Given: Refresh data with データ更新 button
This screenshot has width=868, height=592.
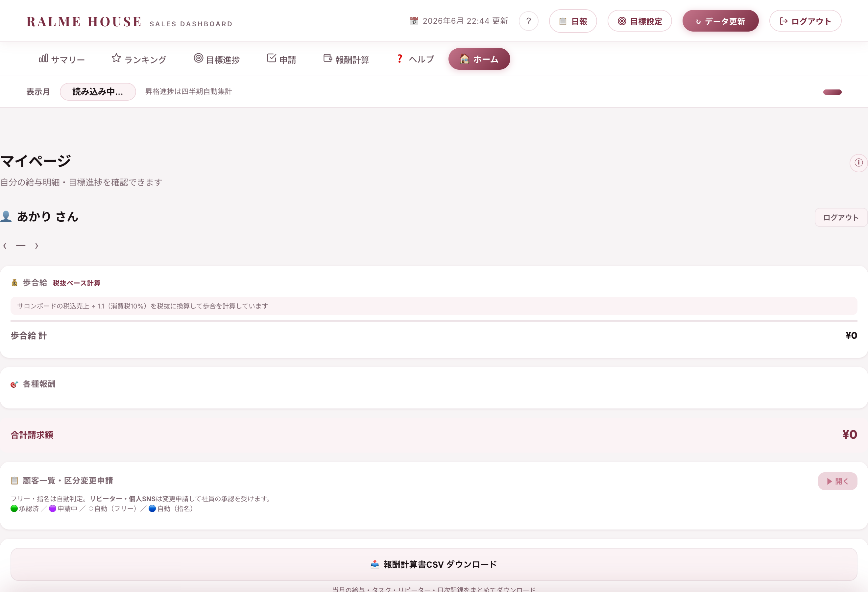Looking at the screenshot, I should (x=720, y=21).
